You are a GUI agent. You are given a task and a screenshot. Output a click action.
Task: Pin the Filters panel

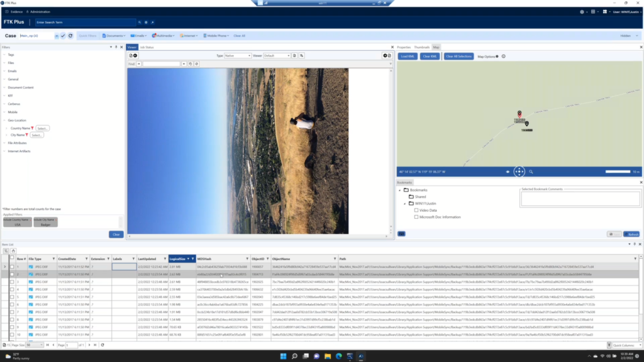(x=116, y=47)
